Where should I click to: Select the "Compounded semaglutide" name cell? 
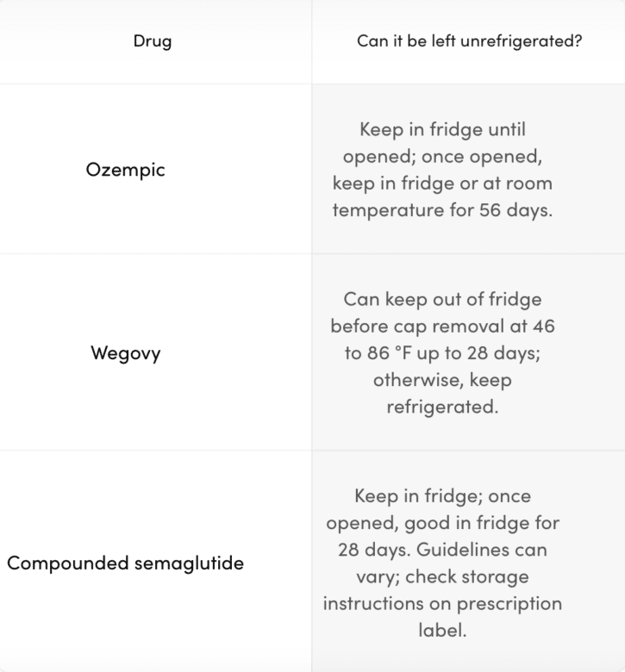click(126, 563)
